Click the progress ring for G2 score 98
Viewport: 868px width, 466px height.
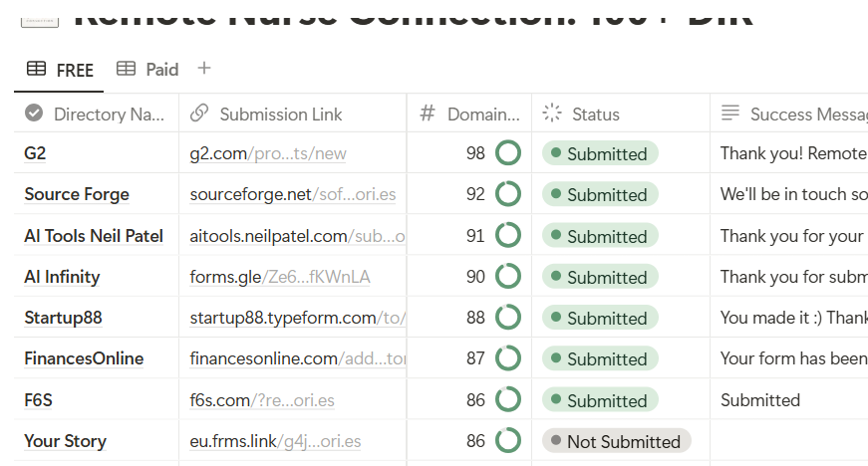tap(508, 153)
